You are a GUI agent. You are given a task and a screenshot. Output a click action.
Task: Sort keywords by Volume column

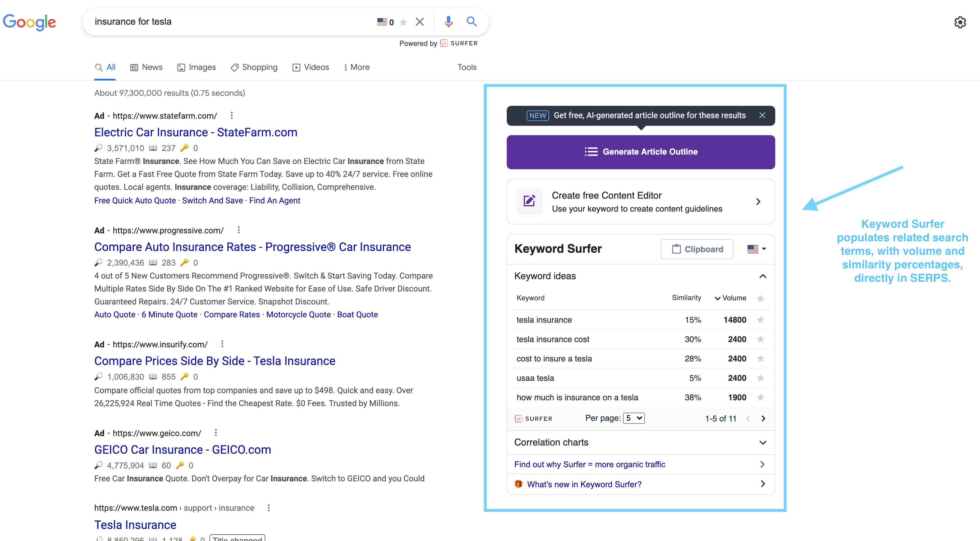(730, 298)
